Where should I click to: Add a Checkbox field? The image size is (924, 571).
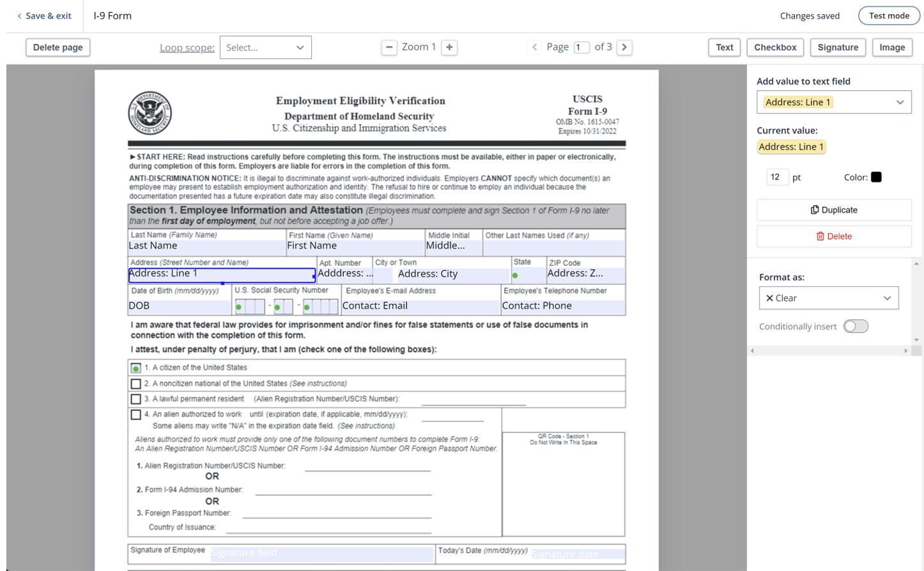click(775, 47)
